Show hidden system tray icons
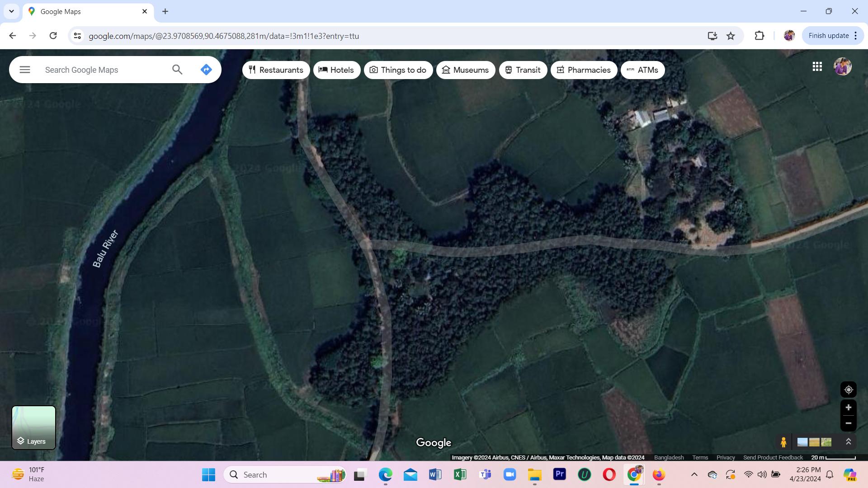Screen dimensions: 868x488 pyautogui.click(x=694, y=474)
